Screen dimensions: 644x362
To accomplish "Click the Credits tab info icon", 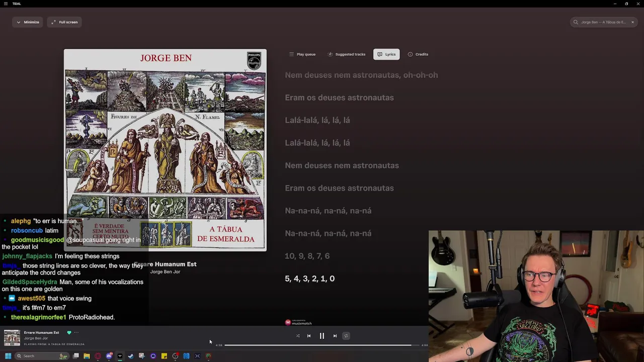I will (410, 54).
